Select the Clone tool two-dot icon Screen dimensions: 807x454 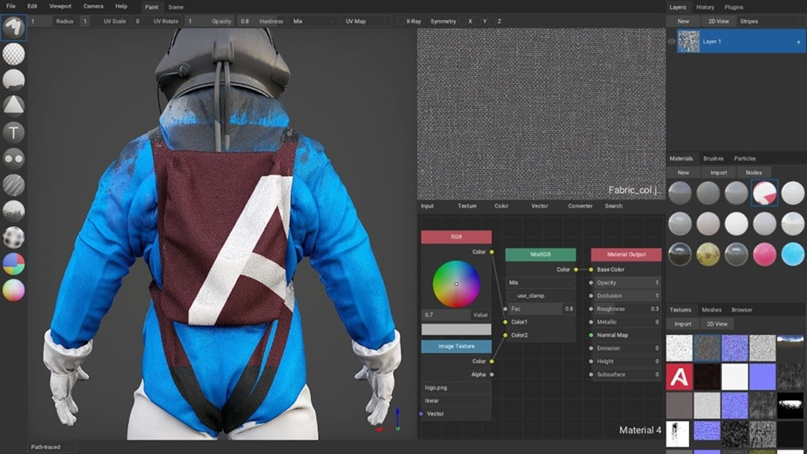click(14, 158)
